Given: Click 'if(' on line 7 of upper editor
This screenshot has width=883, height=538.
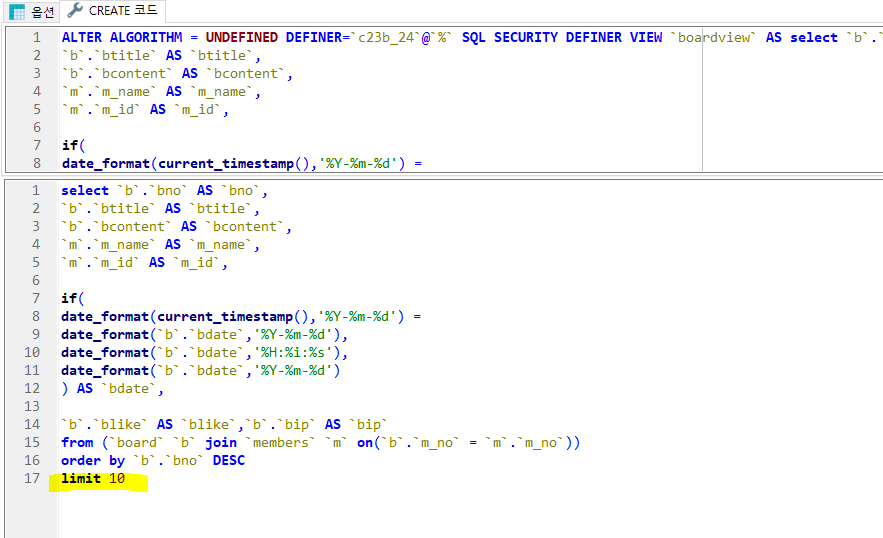Looking at the screenshot, I should tap(73, 145).
